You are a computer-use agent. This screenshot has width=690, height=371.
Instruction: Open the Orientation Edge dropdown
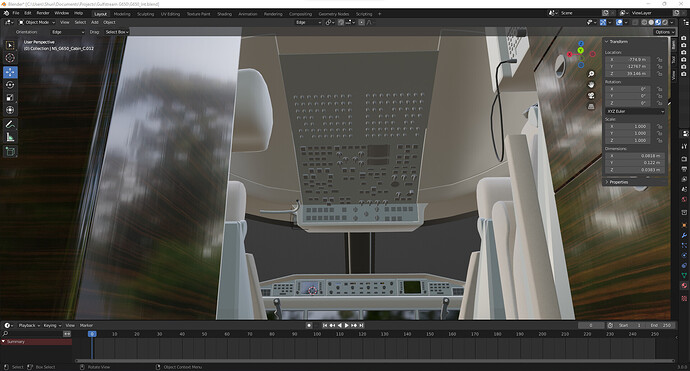tap(68, 32)
